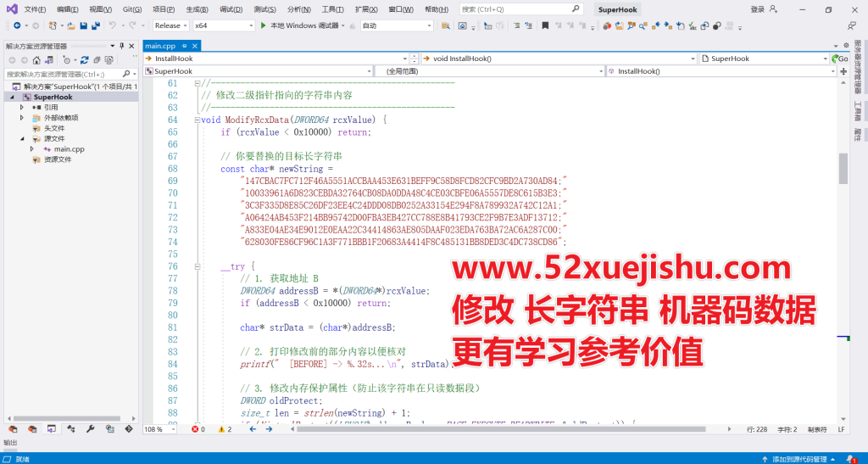
Task: Click the blue forward navigation arrow in the editor footer
Action: (269, 429)
